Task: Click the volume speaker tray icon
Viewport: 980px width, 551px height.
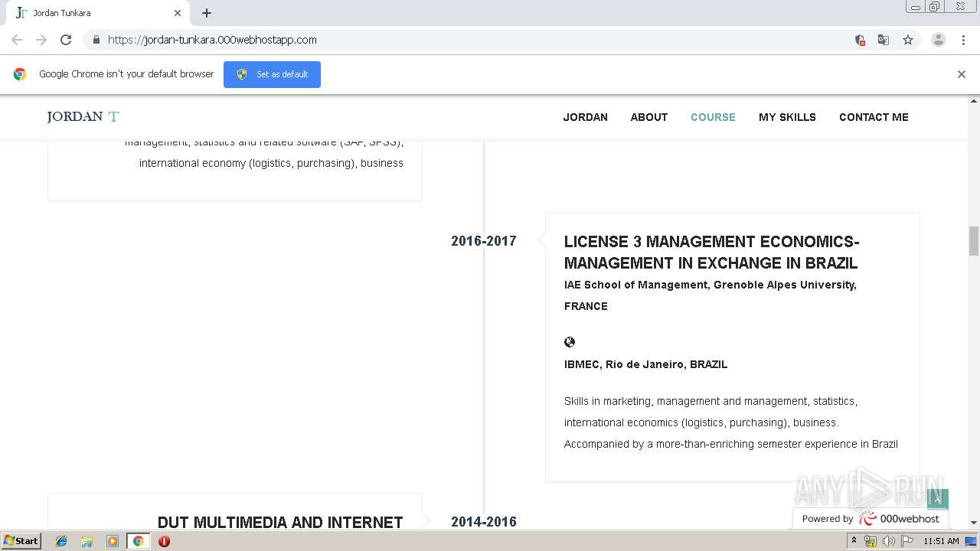Action: [x=888, y=541]
